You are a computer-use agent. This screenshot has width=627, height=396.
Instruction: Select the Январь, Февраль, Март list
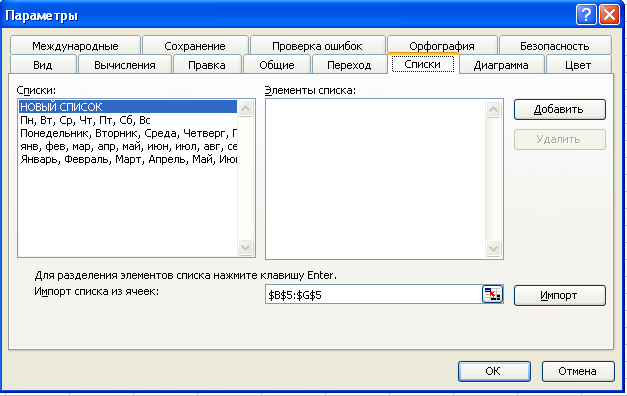[128, 159]
